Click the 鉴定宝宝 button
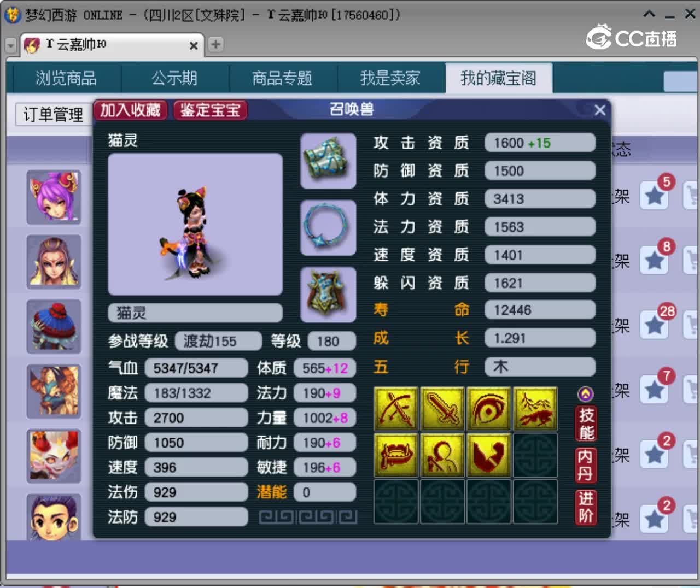Image resolution: width=700 pixels, height=588 pixels. point(211,110)
